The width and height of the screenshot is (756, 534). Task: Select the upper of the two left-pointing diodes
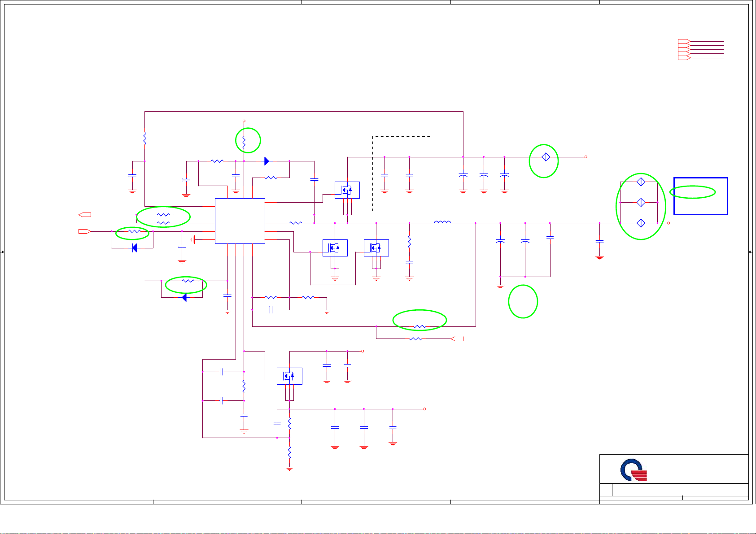pyautogui.click(x=135, y=248)
